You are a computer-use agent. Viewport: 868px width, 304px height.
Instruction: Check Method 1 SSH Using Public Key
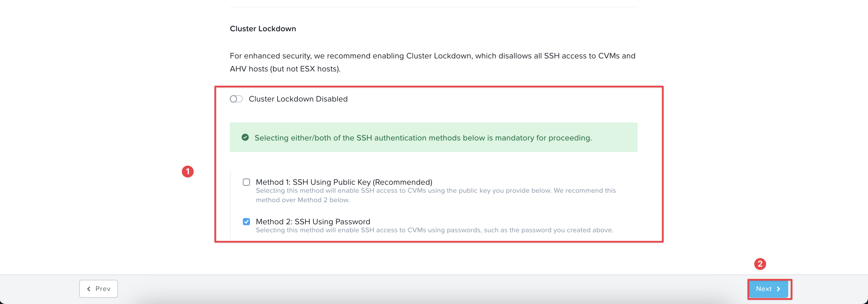pos(246,182)
